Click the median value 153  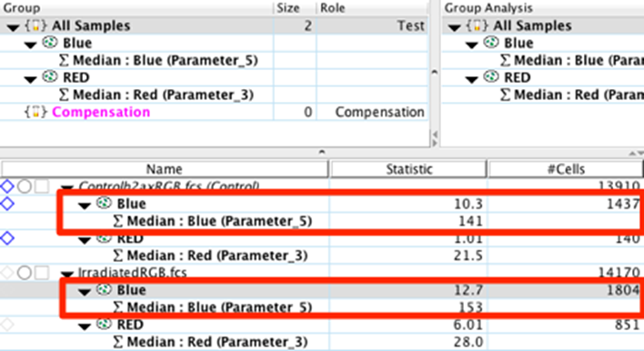[471, 307]
